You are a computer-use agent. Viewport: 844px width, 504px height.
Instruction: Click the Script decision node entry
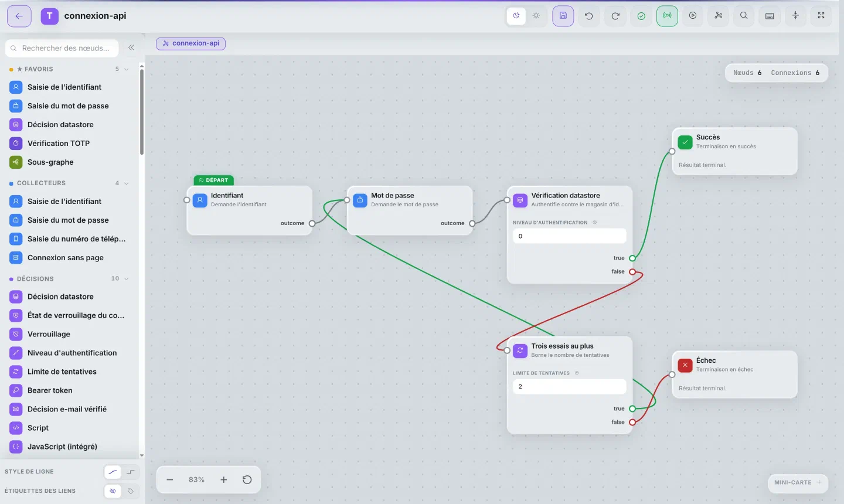point(69,428)
